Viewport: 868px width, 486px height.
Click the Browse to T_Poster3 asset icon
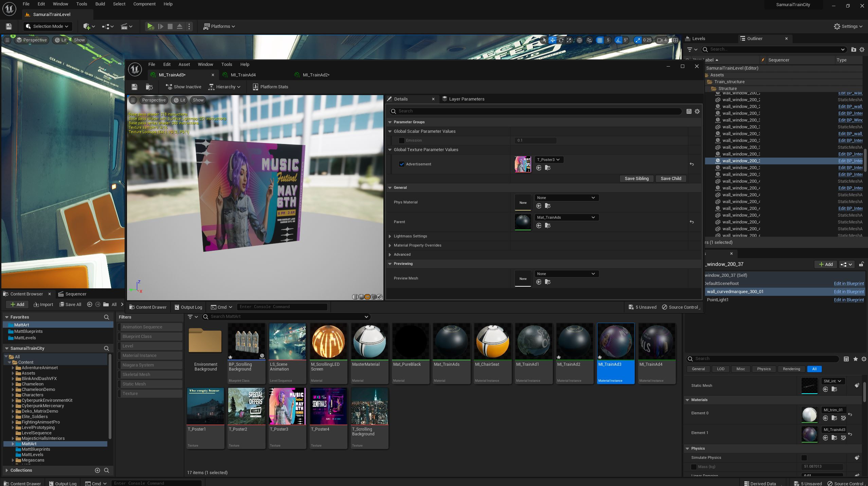[x=547, y=168]
